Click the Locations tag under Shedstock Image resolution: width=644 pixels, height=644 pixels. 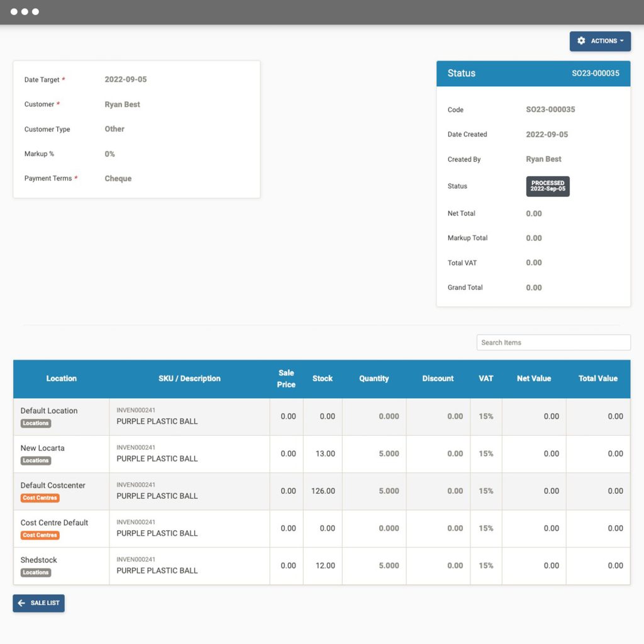(x=36, y=573)
